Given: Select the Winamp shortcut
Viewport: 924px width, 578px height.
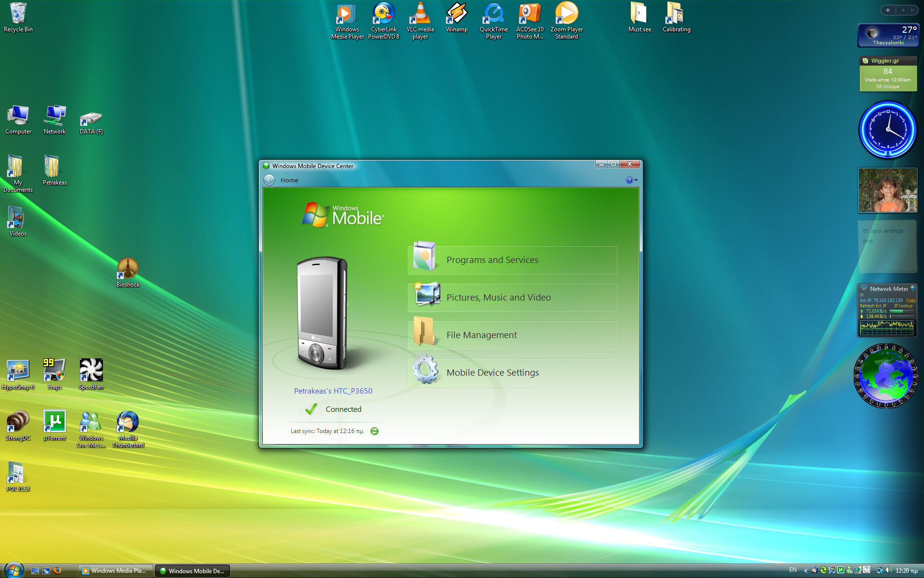Looking at the screenshot, I should 457,18.
